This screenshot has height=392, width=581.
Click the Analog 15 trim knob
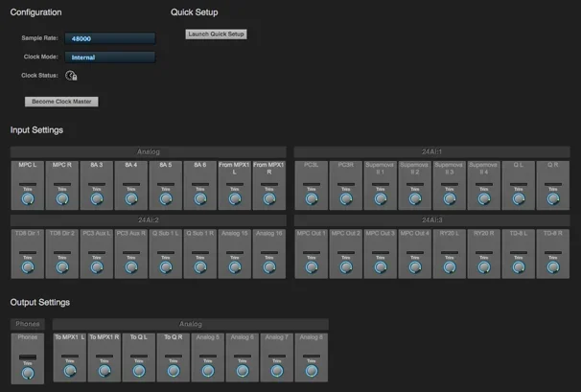coord(235,267)
